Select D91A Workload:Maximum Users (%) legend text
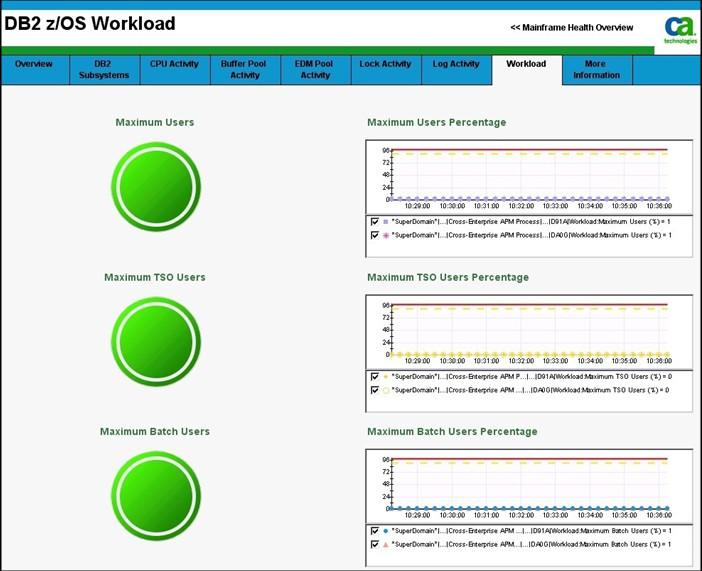Image resolution: width=702 pixels, height=571 pixels. click(531, 222)
